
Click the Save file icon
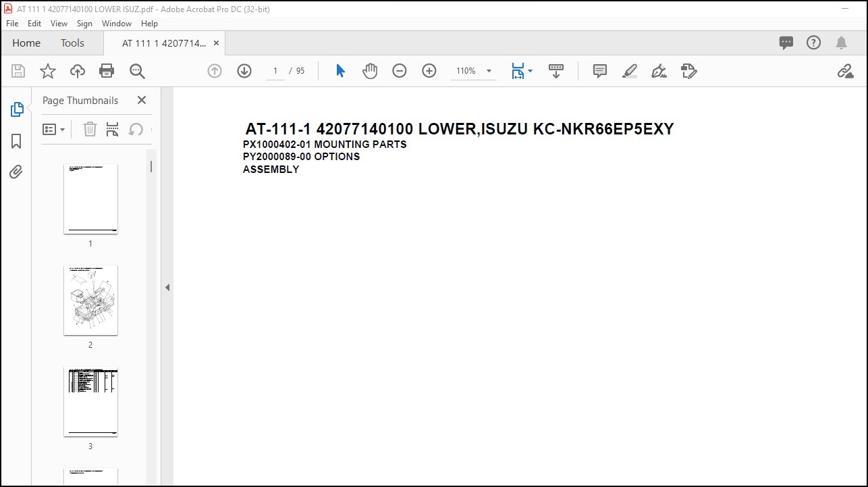tap(18, 71)
